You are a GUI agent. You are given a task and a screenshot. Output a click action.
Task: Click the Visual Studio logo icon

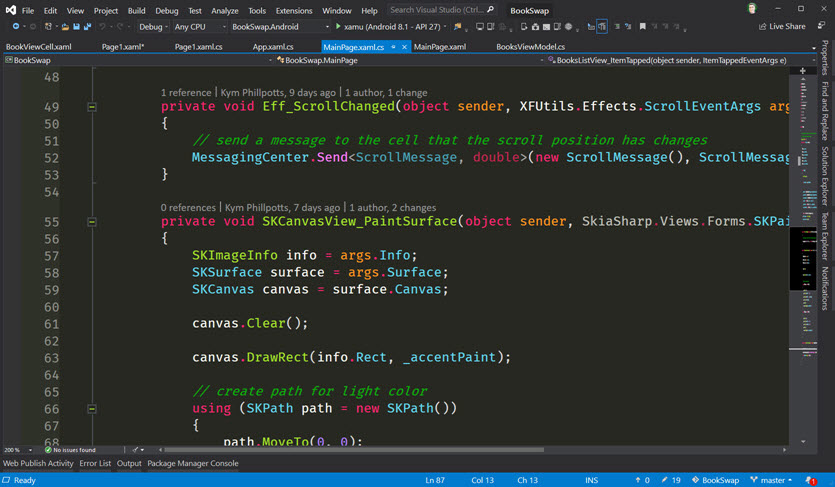pyautogui.click(x=11, y=10)
